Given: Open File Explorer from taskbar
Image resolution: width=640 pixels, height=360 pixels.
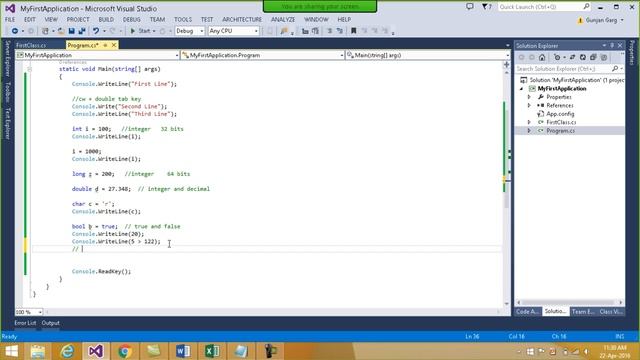Looking at the screenshot, I should point(38,351).
